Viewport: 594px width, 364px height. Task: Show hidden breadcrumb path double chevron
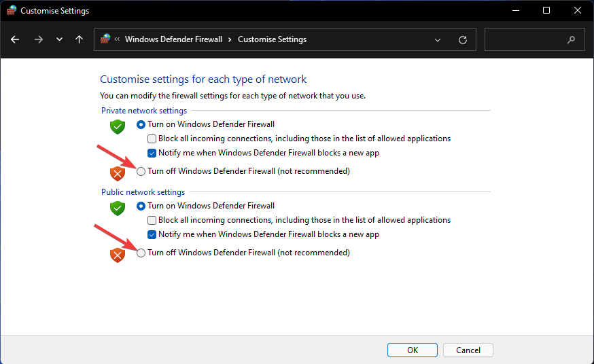[117, 39]
